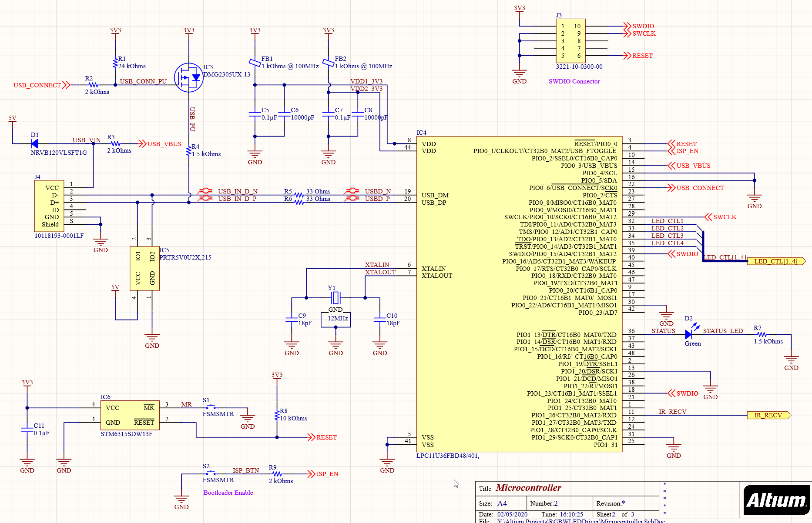Click the Bootloader Enable annotation text

coord(228,493)
